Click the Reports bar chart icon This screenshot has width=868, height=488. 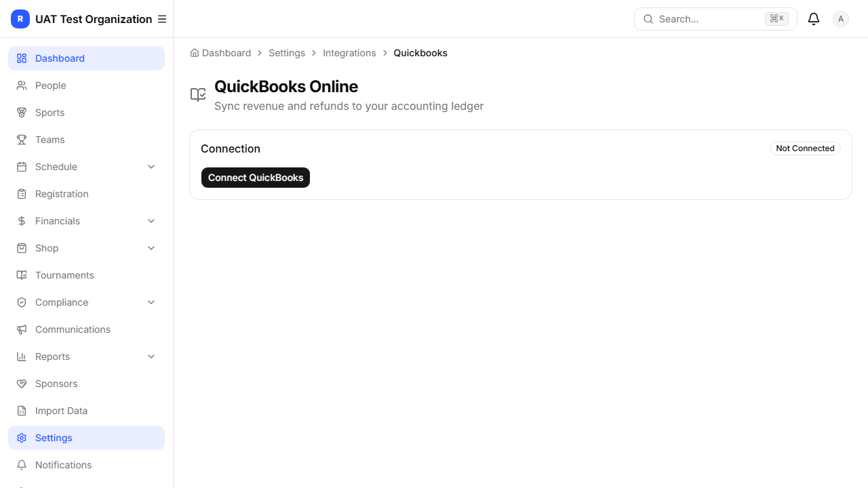(x=22, y=357)
